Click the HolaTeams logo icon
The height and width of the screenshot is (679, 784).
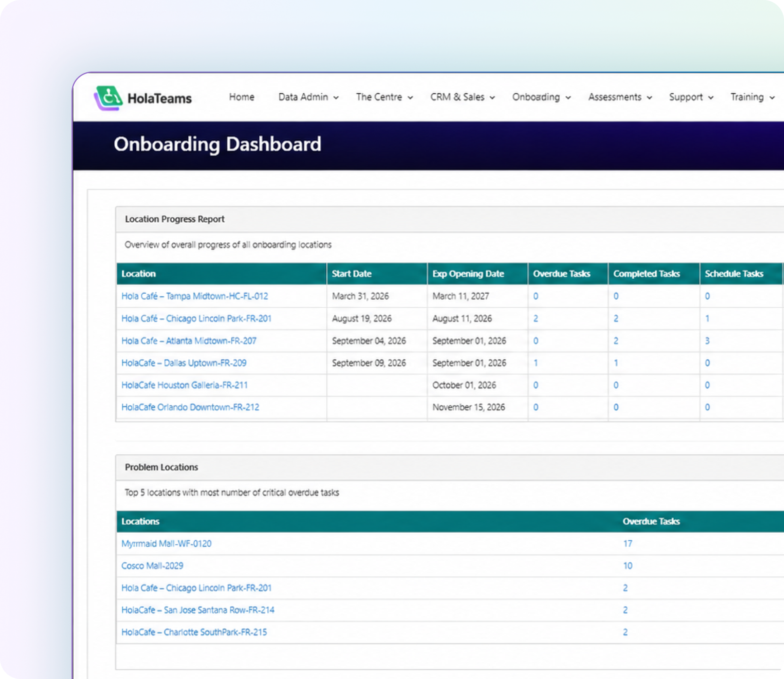coord(108,98)
